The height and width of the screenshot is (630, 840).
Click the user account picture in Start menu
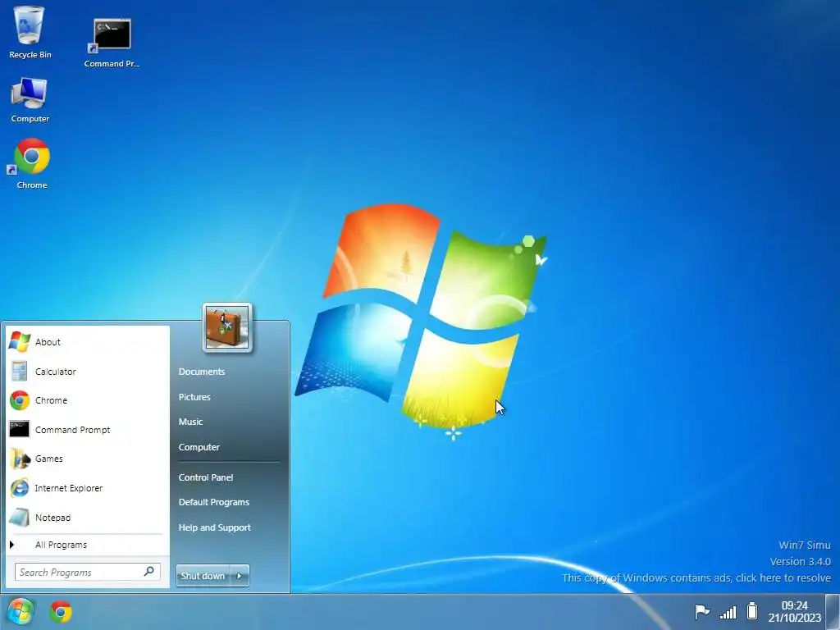227,327
